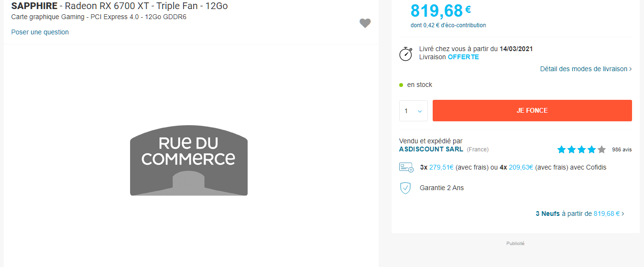Click the shield warranty icon

[x=405, y=188]
